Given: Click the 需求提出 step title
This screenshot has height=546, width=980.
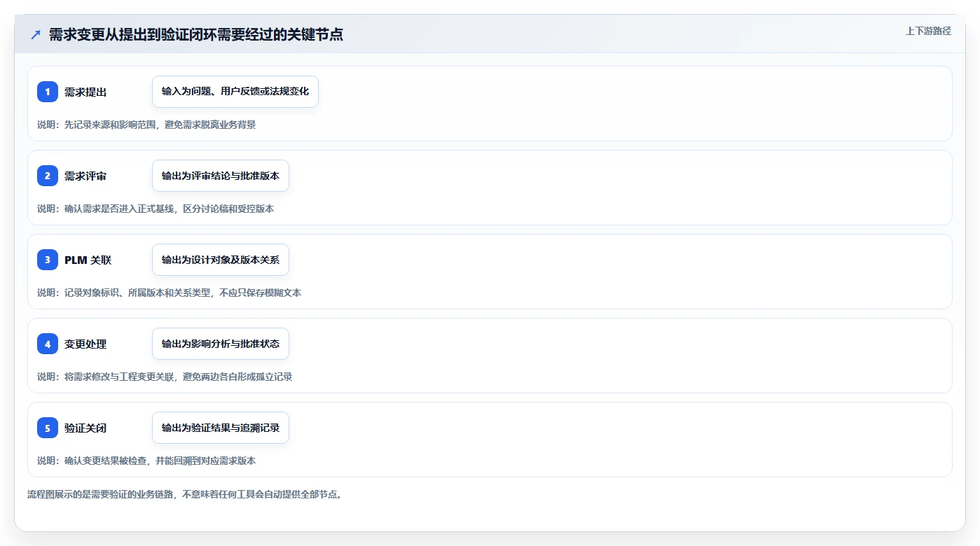Looking at the screenshot, I should (x=85, y=92).
